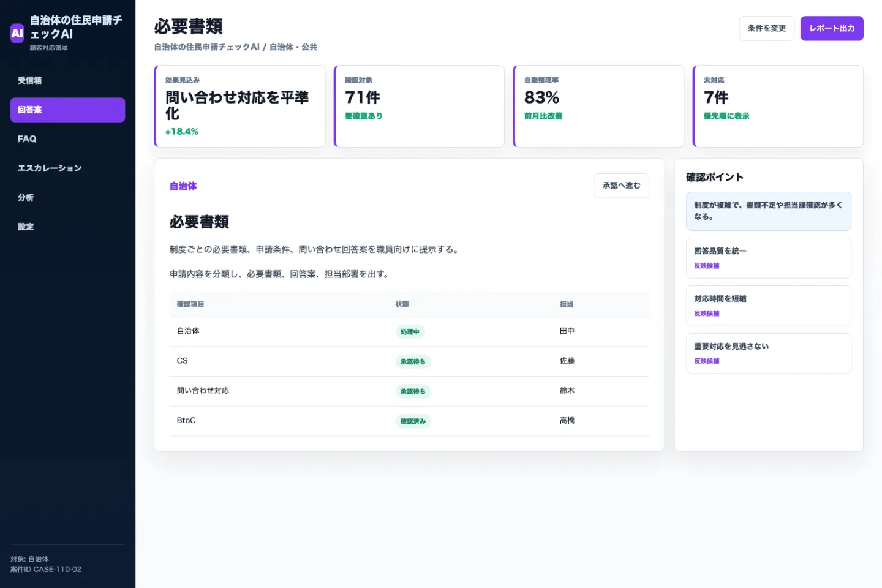The image size is (882, 588).
Task: Click the 承認待ち badge in the CS row
Action: (413, 362)
